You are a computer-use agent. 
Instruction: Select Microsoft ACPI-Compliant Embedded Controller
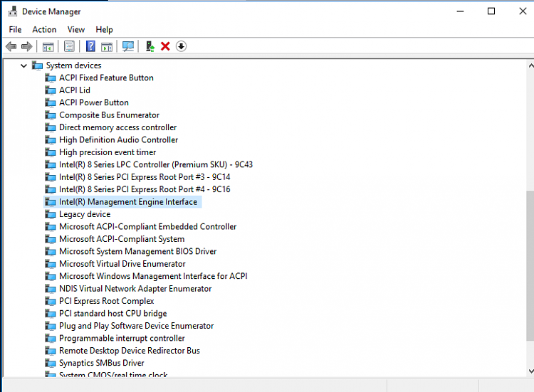click(x=147, y=227)
